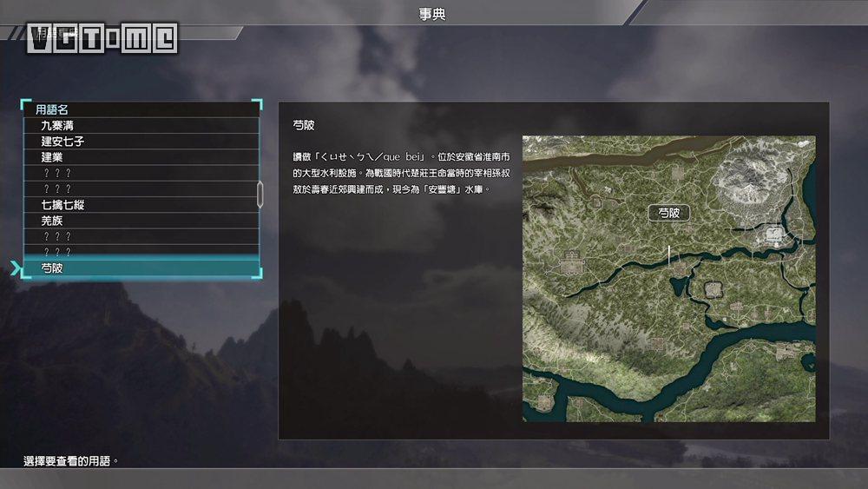This screenshot has width=868, height=489.
Task: Select the ??? entry directly below 建業
Action: pyautogui.click(x=141, y=174)
